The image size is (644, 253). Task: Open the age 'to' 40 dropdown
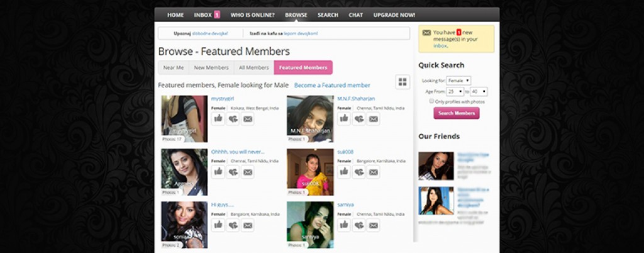click(x=479, y=92)
